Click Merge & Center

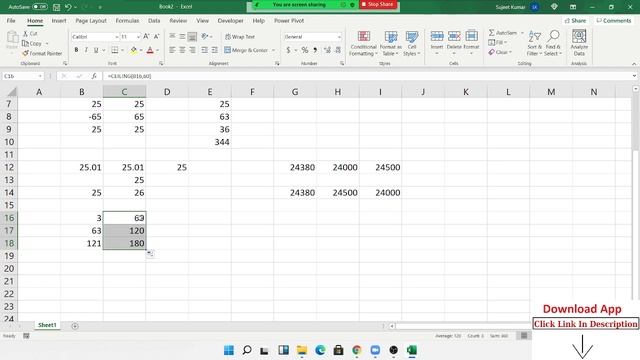tap(247, 50)
